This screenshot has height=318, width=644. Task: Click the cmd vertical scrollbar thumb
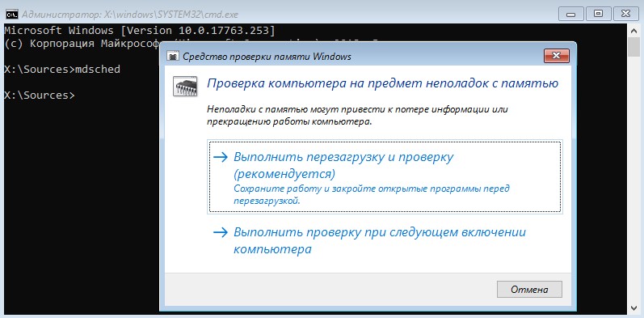click(x=634, y=47)
